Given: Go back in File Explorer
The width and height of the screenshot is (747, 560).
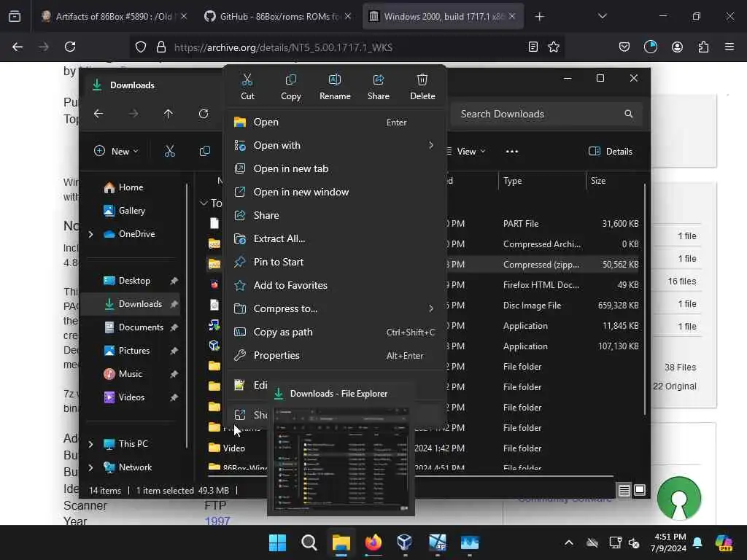Looking at the screenshot, I should point(98,114).
